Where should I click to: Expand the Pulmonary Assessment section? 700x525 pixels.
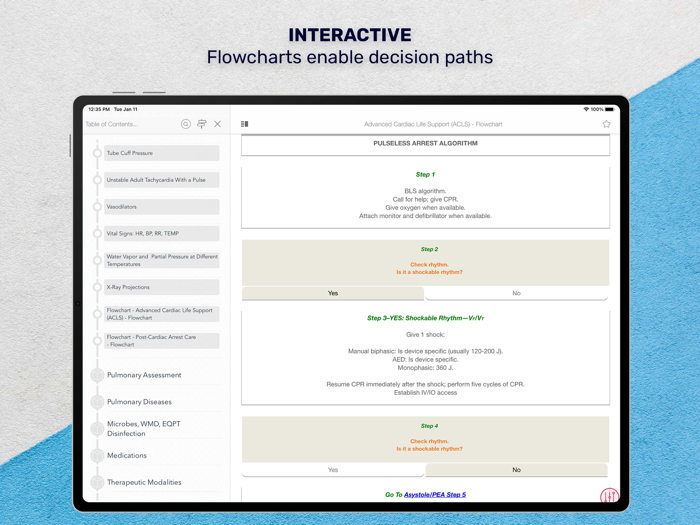tap(144, 375)
